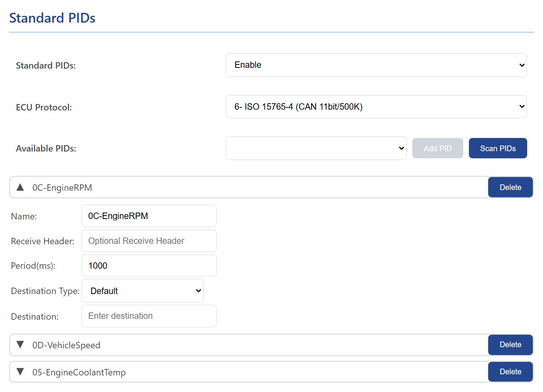Click the 0C-EngineRPM section header text
The width and height of the screenshot is (543, 392).
(62, 188)
